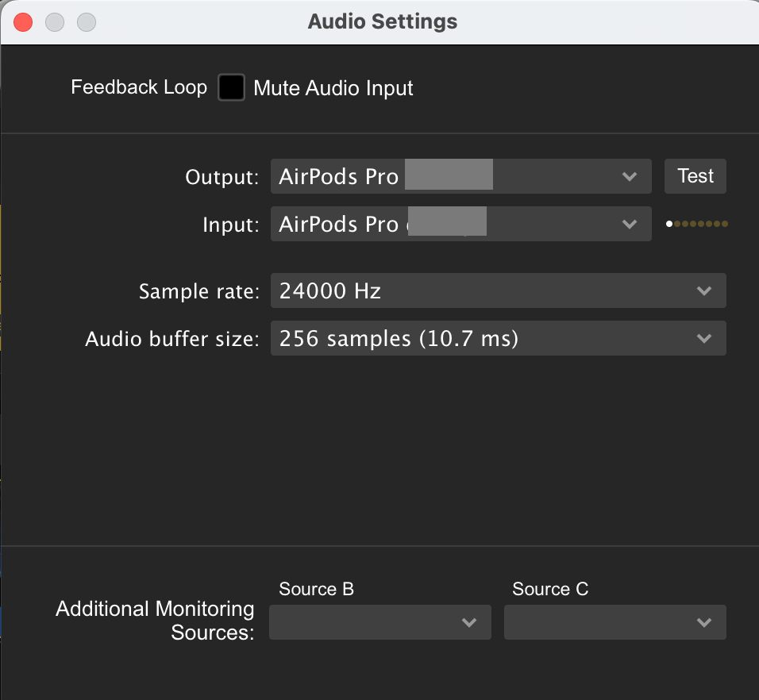
Task: Expand the Sample rate chevron
Action: (703, 290)
